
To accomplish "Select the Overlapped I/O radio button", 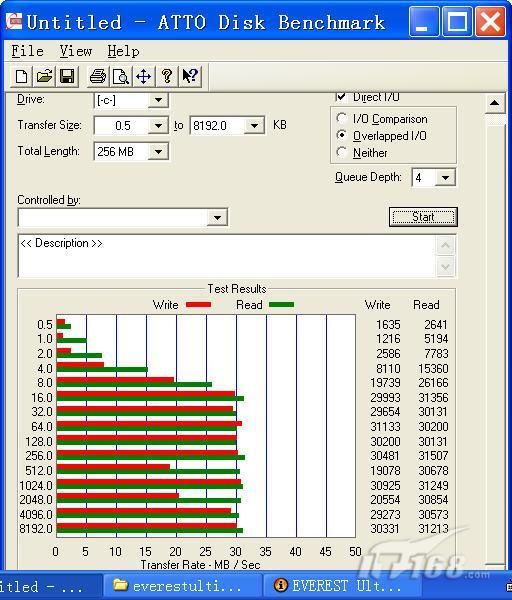I will [342, 135].
